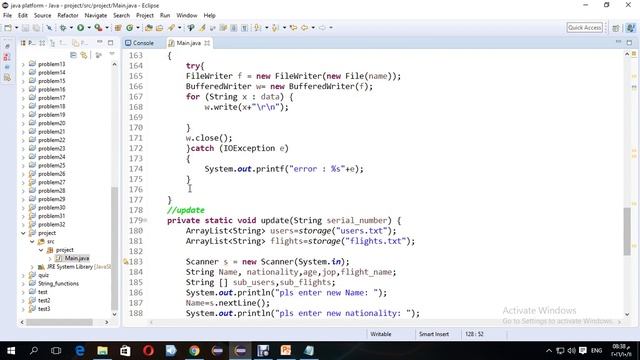Open the Run configurations dropdown arrow

click(89, 28)
